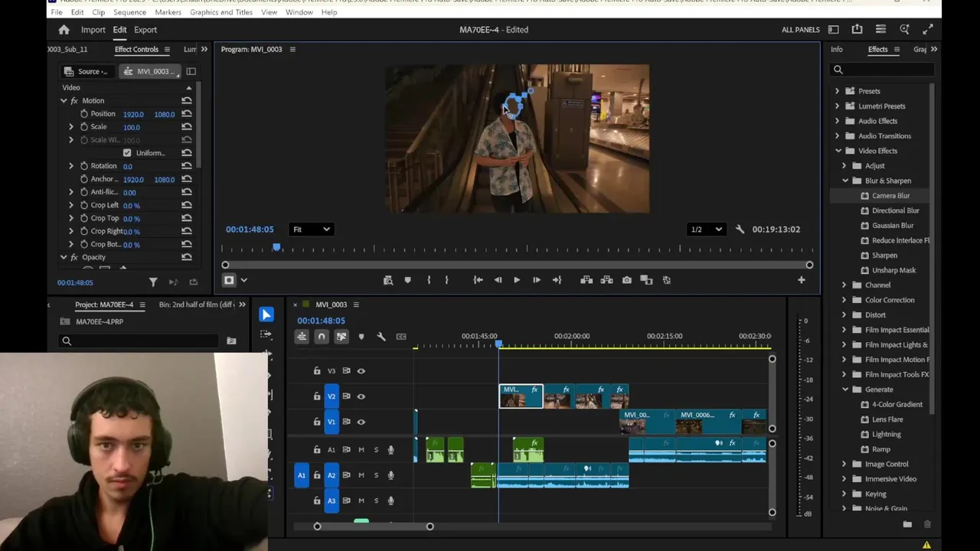The image size is (980, 551).
Task: Solo audio track A2
Action: click(376, 475)
